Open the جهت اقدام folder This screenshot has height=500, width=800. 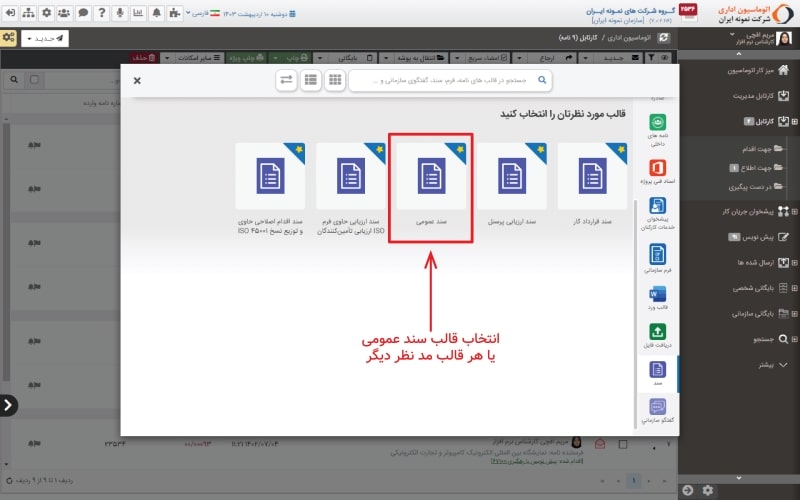pyautogui.click(x=763, y=148)
